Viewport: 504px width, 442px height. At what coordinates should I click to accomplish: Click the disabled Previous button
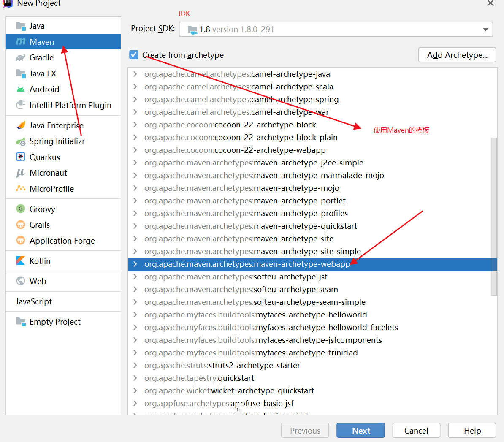click(x=305, y=431)
